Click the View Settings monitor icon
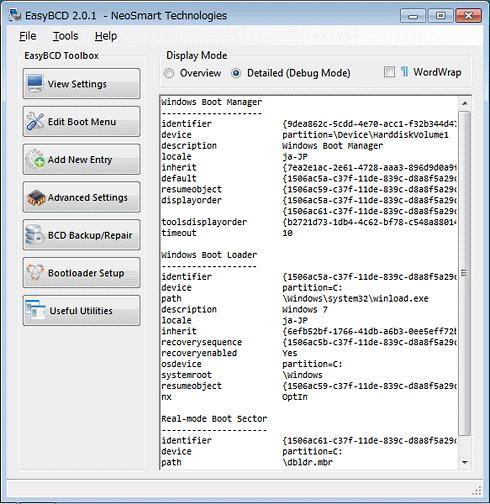490x504 pixels. coord(35,84)
